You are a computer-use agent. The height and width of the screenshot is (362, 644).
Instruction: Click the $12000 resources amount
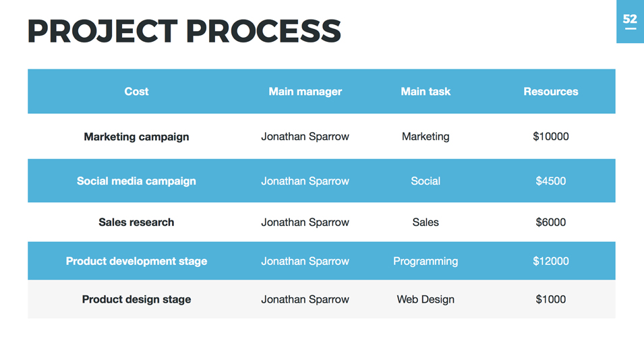550,262
